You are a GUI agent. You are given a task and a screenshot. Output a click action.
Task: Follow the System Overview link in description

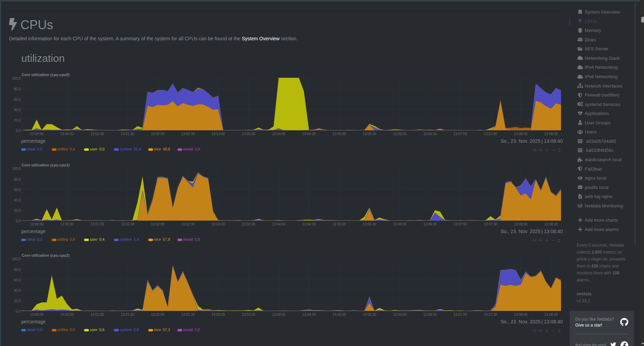pos(260,39)
